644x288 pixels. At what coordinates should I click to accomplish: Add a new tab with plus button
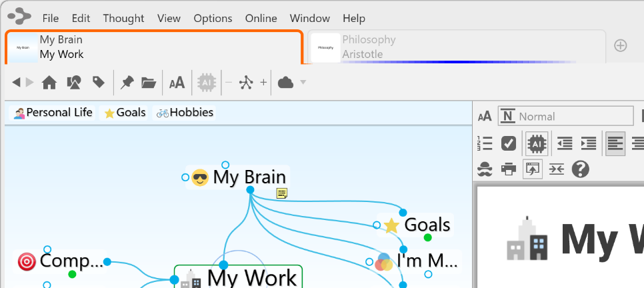click(621, 45)
